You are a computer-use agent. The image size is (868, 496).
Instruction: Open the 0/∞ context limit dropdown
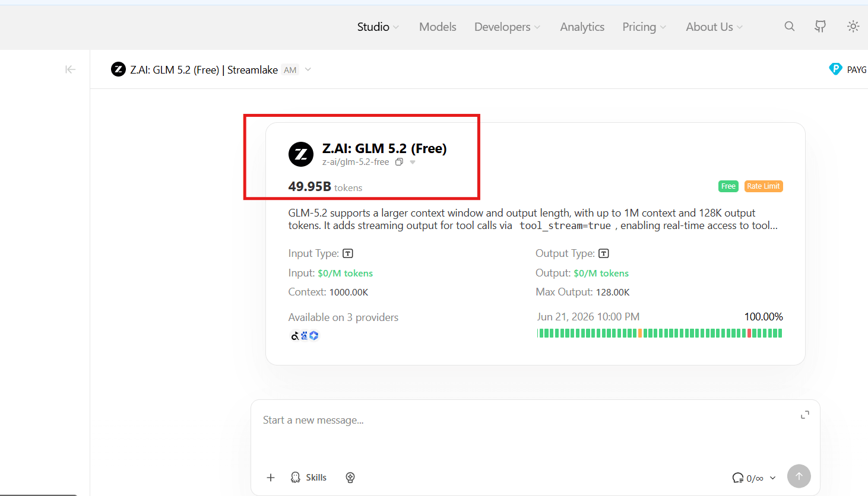coord(772,478)
